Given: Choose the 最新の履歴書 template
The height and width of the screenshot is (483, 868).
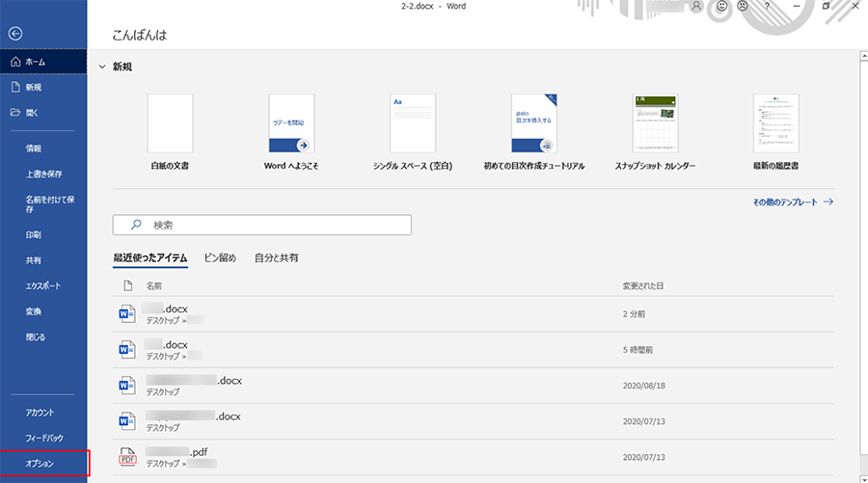Looking at the screenshot, I should [776, 132].
